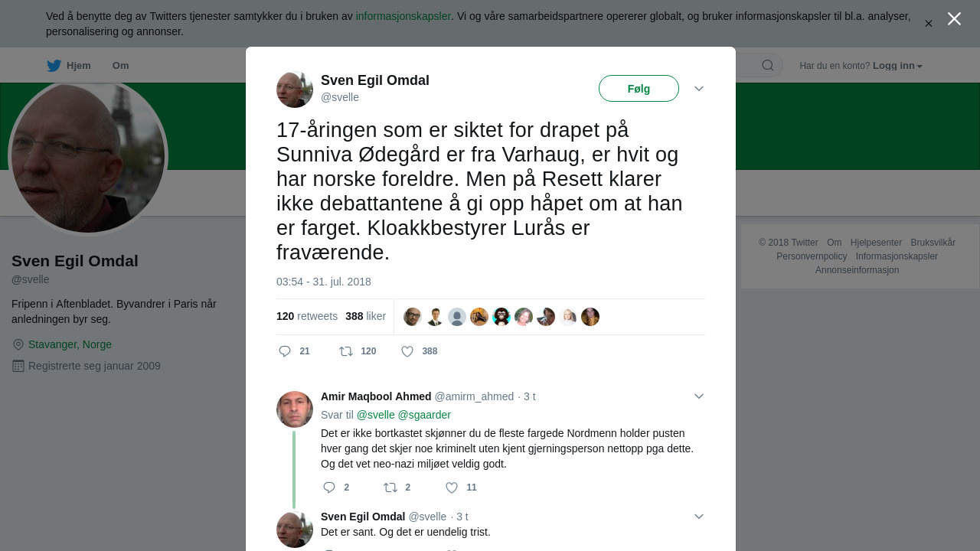Screen dimensions: 980x551
Task: Open the informasjonskapsler link in banner
Action: coord(403,16)
